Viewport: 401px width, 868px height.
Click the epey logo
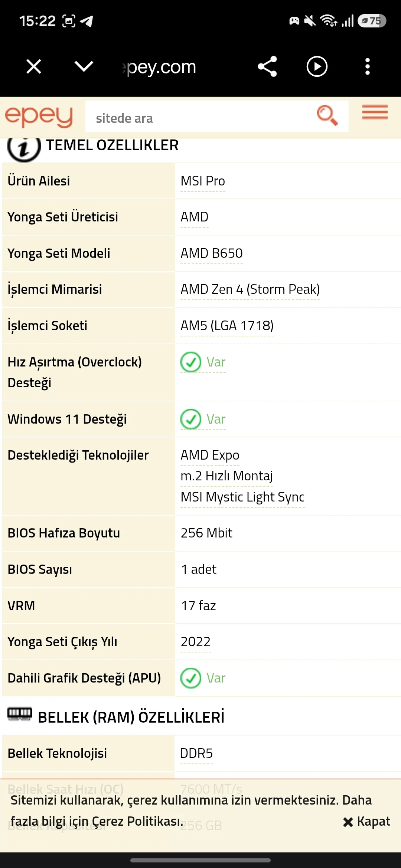pyautogui.click(x=39, y=117)
